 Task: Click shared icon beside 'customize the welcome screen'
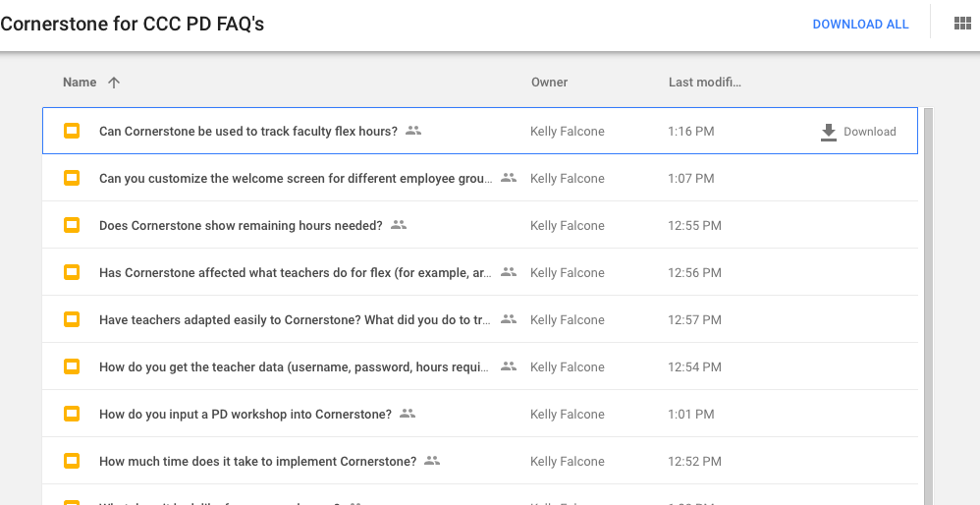click(x=509, y=178)
